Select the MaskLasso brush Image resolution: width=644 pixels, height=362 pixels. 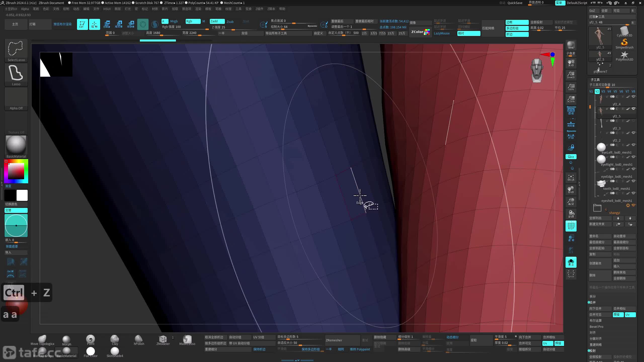click(x=187, y=340)
